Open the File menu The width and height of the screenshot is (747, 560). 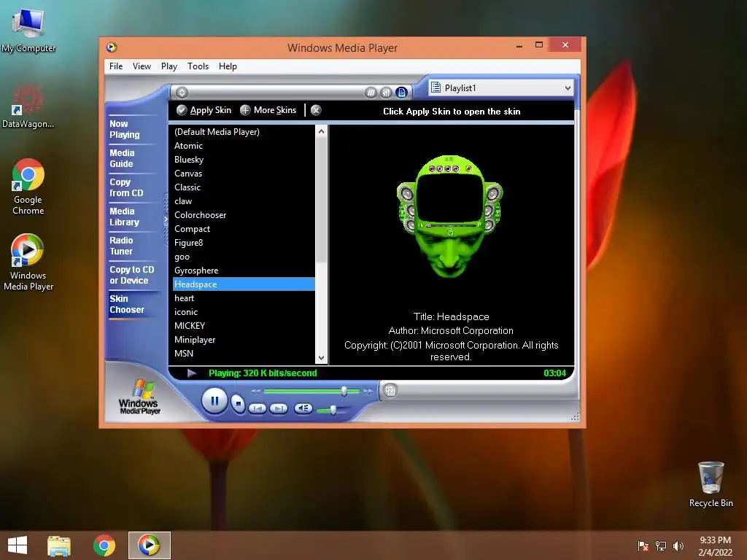click(116, 66)
